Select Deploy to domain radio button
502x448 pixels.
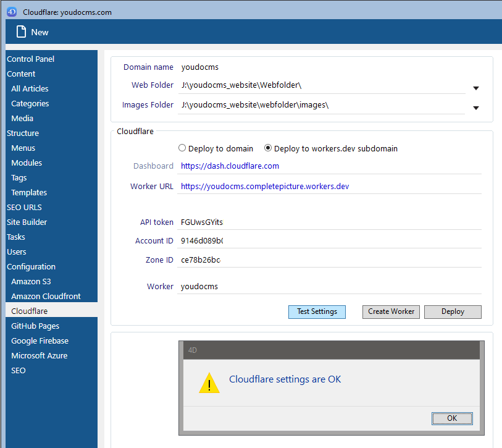tap(182, 148)
